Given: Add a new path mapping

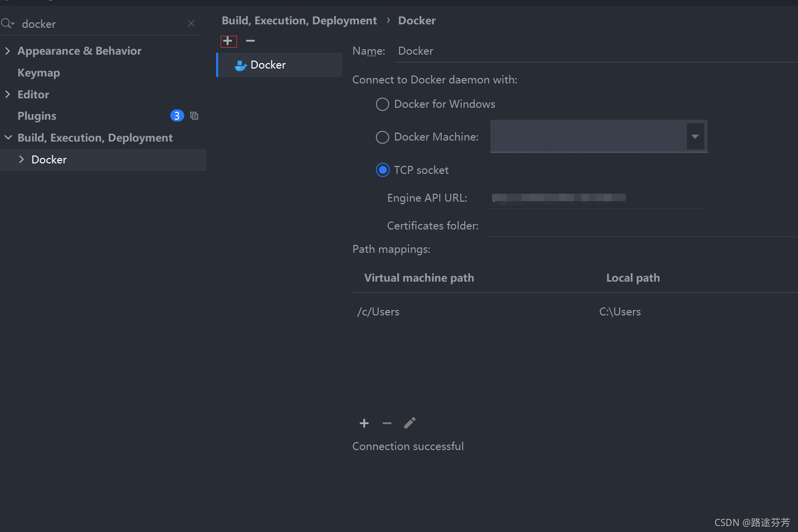Looking at the screenshot, I should (364, 423).
